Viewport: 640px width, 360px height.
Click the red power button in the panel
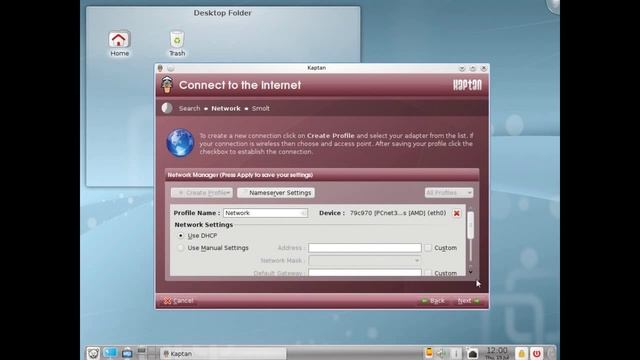536,353
